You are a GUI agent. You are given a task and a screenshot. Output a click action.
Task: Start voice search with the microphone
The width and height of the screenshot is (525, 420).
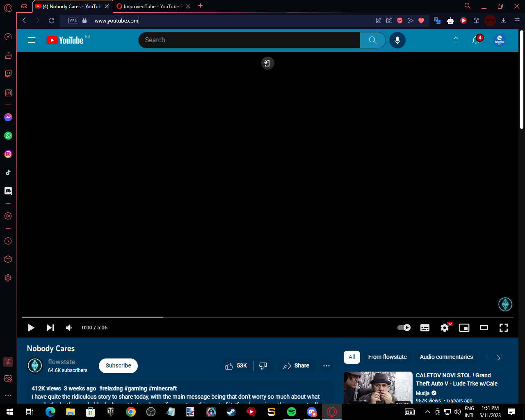pyautogui.click(x=397, y=40)
